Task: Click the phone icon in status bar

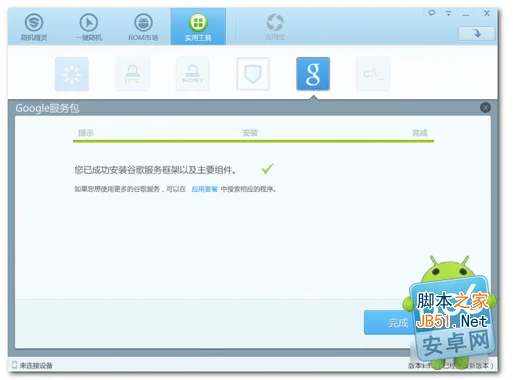Action: (x=14, y=365)
